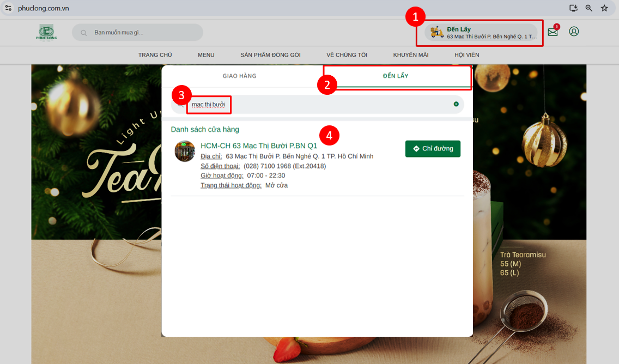
Task: Click the Phuc Long logo
Action: (x=46, y=32)
